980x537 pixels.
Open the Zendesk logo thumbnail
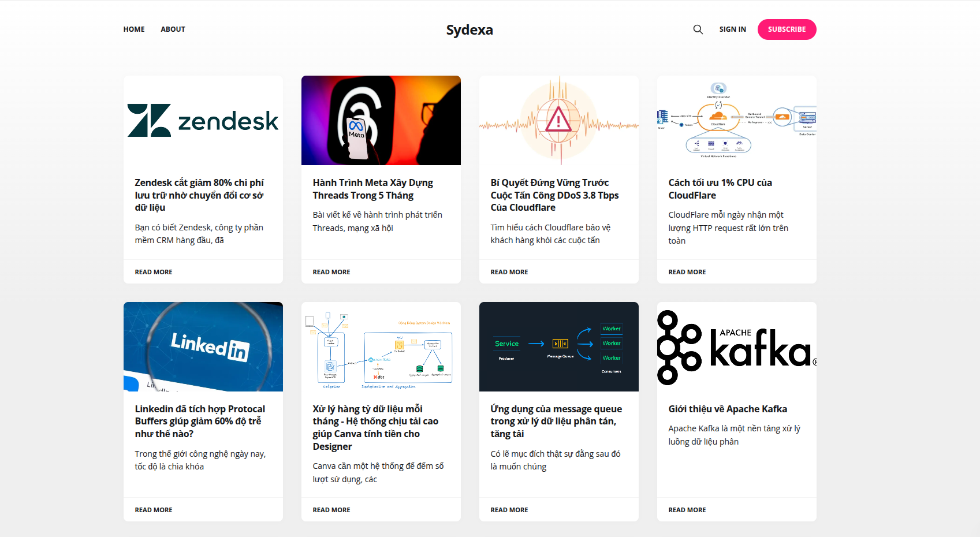point(203,120)
